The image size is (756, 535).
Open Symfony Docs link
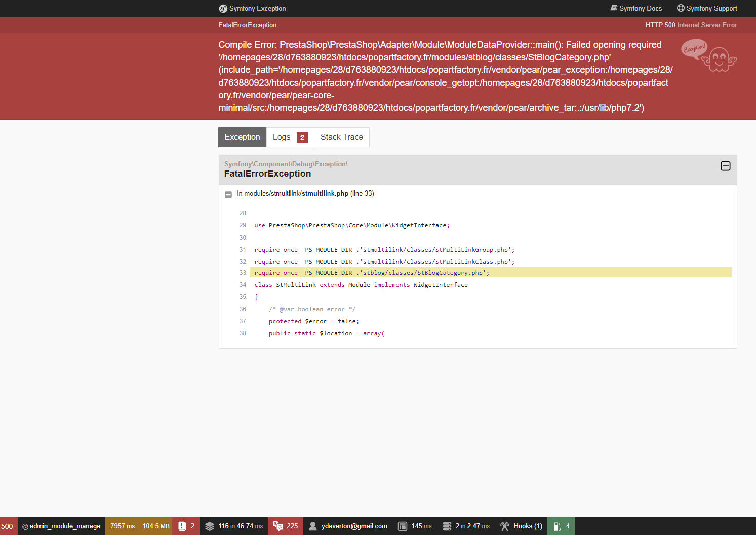tap(636, 8)
